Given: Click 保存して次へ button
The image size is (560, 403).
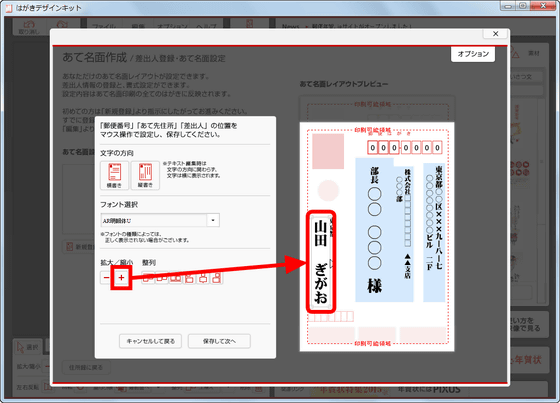Looking at the screenshot, I should click(219, 341).
